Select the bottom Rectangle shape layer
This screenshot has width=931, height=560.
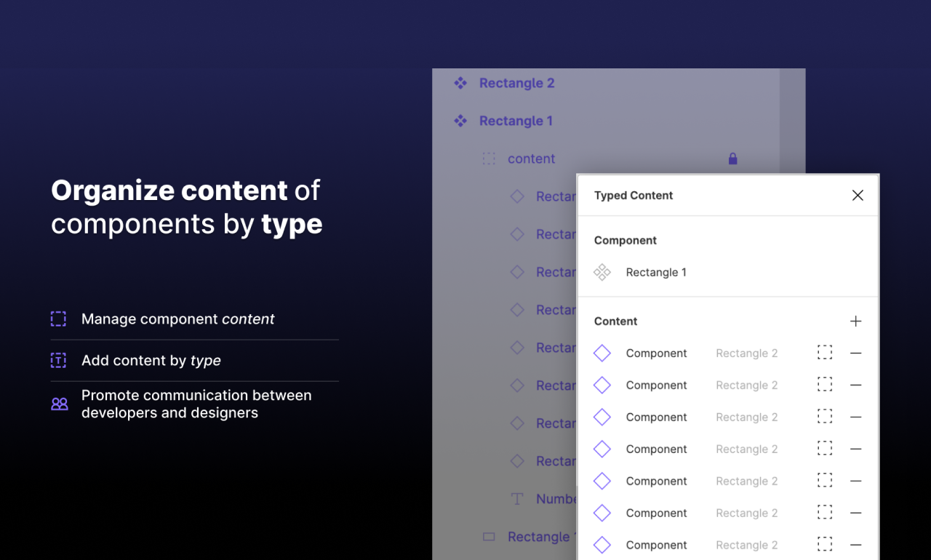[540, 537]
